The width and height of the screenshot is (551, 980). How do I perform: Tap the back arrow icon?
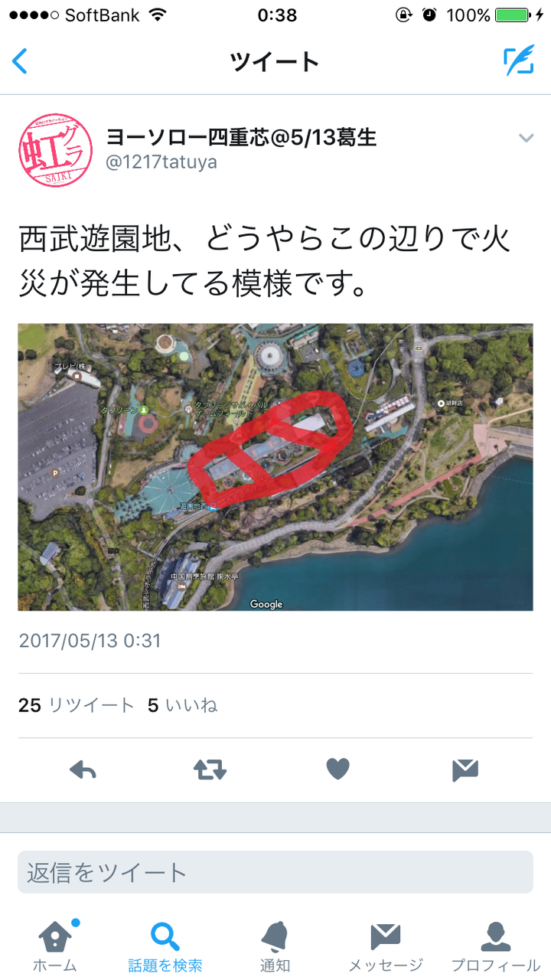pos(20,61)
